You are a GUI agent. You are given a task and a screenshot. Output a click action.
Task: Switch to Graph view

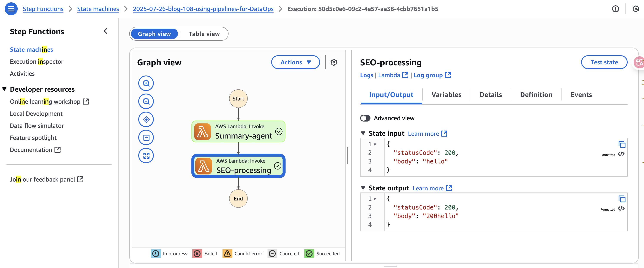(154, 34)
